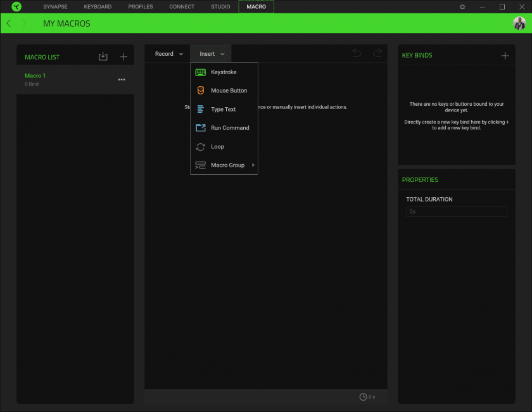Click the clock duration icon in footer
This screenshot has width=532, height=412.
click(363, 397)
